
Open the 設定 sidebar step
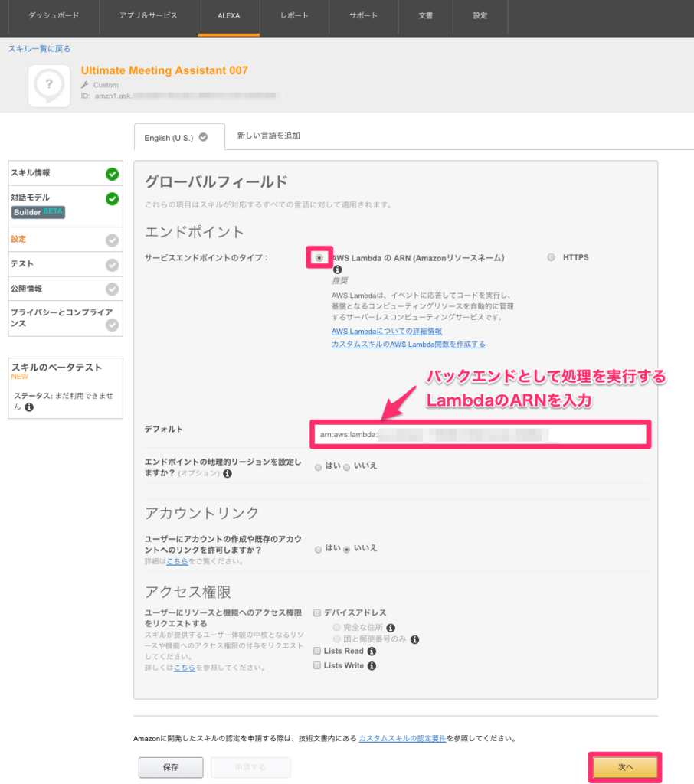[66, 240]
